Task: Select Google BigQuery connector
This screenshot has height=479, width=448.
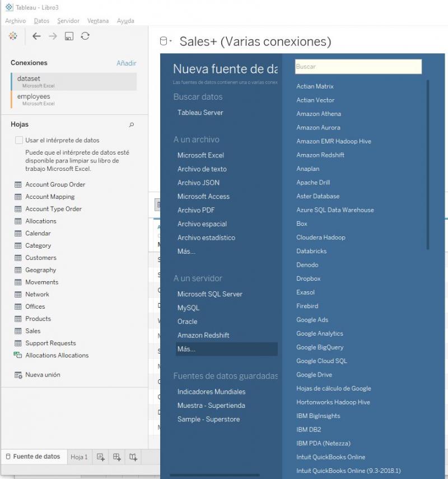Action: 320,347
